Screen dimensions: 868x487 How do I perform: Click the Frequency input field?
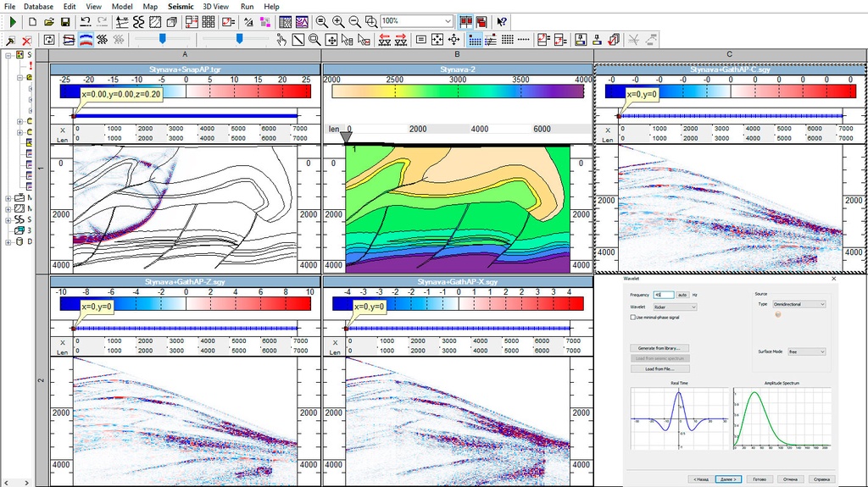(x=663, y=294)
